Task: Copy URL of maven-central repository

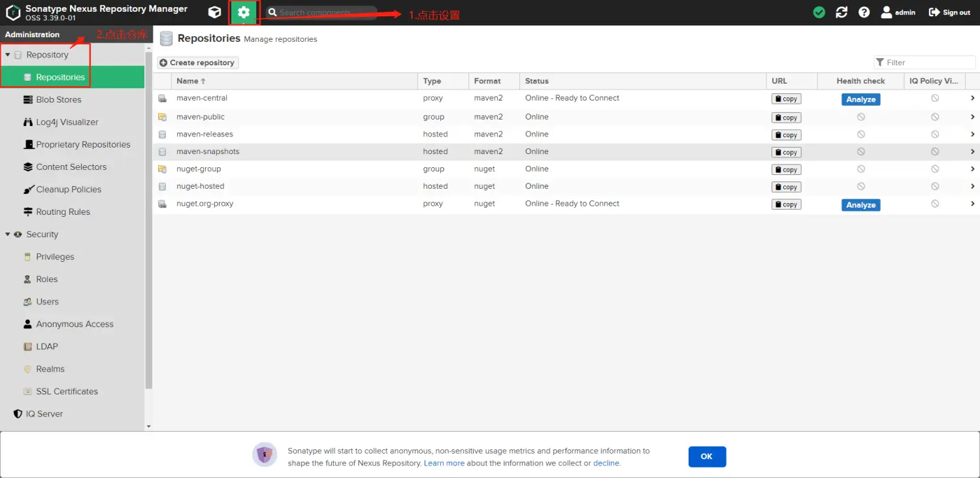Action: click(x=786, y=99)
